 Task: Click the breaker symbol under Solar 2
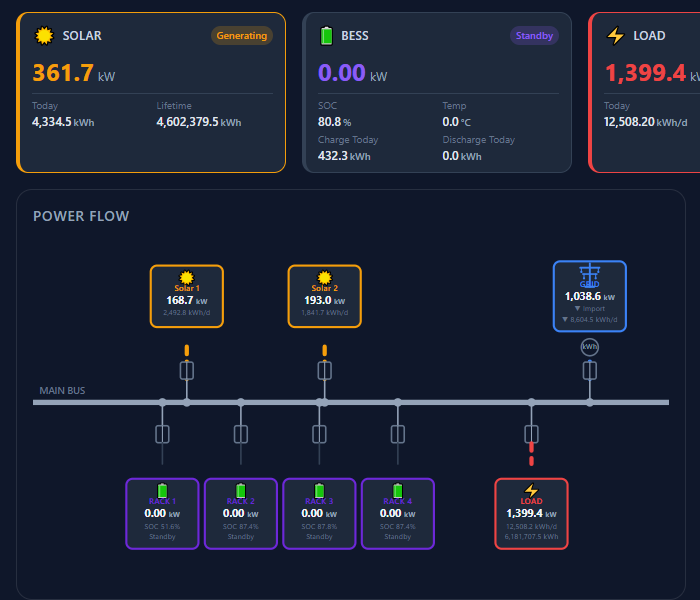pos(325,371)
